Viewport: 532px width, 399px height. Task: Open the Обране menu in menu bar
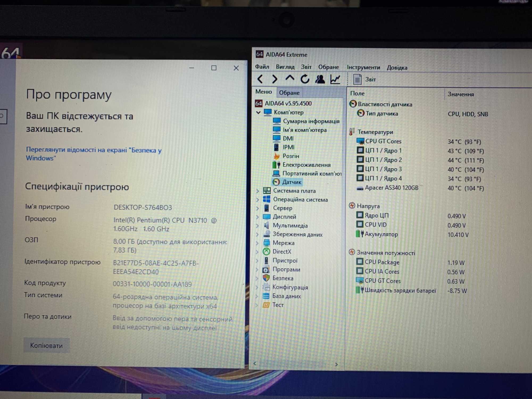(329, 67)
